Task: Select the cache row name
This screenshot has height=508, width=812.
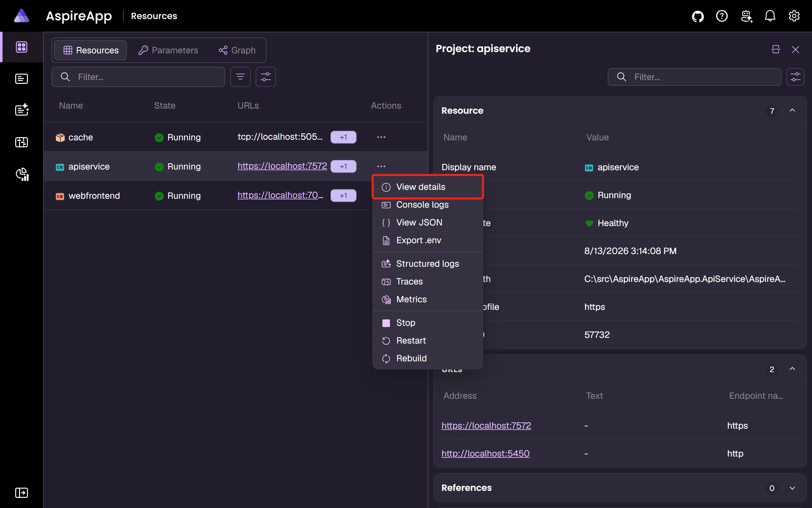Action: point(81,137)
